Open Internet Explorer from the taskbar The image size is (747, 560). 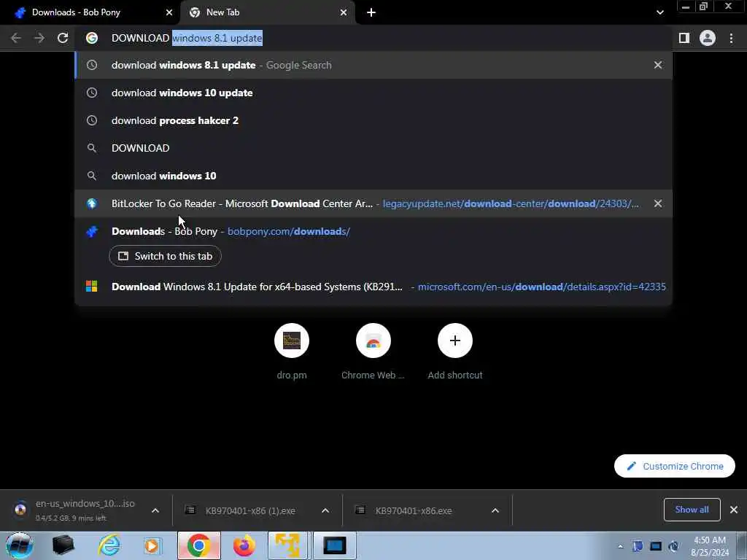109,545
